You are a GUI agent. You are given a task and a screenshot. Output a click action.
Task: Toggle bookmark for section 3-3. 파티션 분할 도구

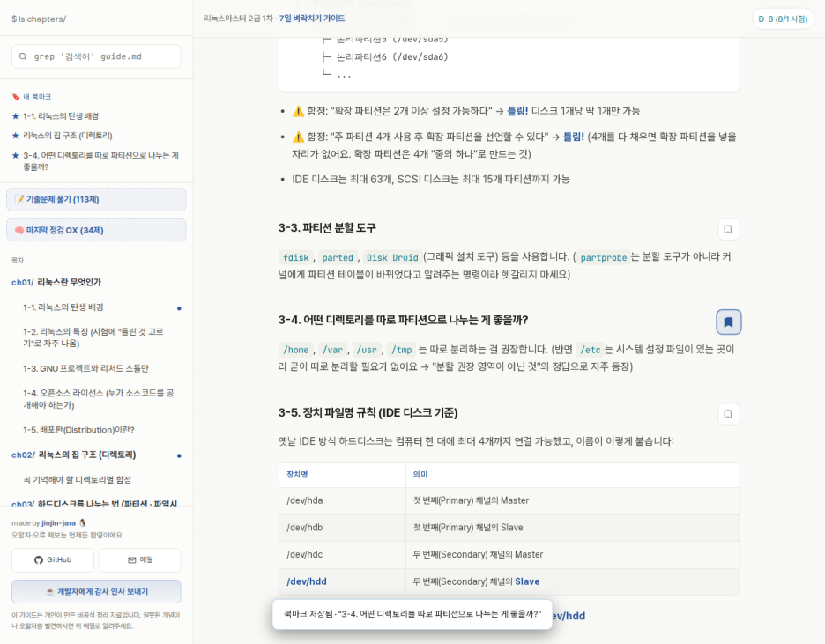coord(728,229)
